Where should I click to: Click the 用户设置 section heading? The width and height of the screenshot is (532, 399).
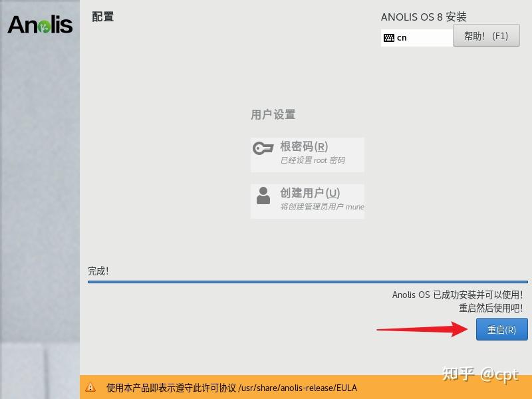coord(273,114)
